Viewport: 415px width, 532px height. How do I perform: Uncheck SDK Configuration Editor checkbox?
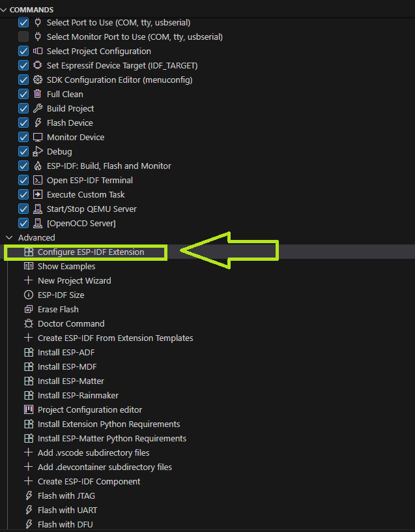[23, 80]
